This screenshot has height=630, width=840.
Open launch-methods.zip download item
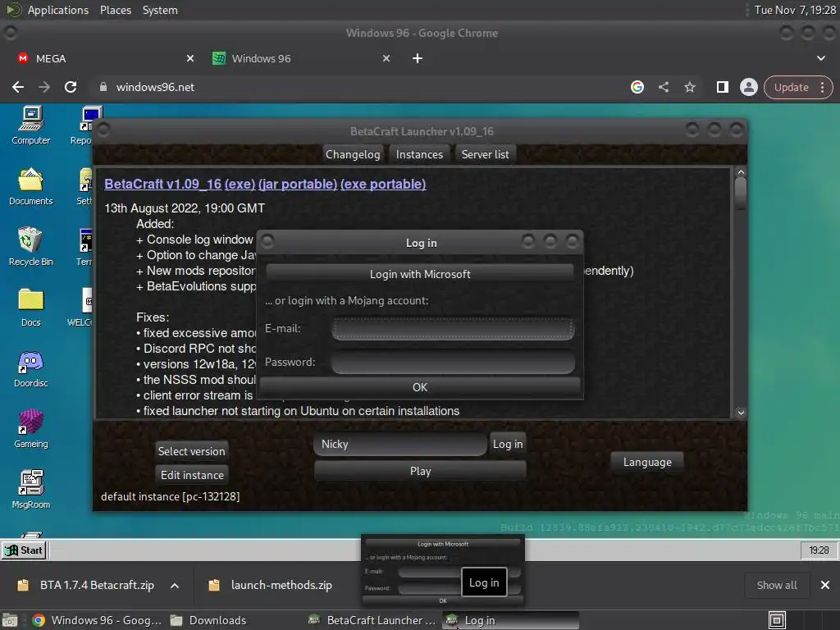point(271,585)
